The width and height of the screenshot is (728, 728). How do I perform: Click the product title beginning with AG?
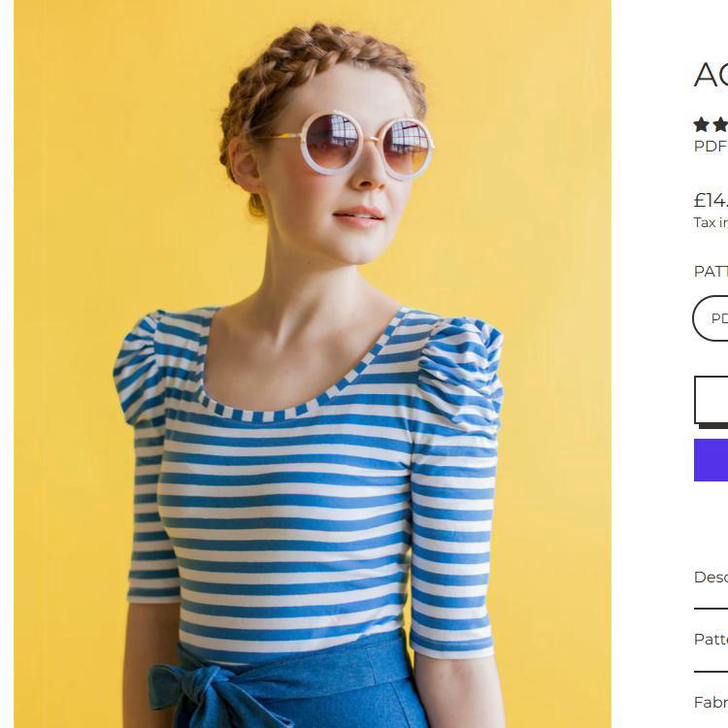pos(711,75)
